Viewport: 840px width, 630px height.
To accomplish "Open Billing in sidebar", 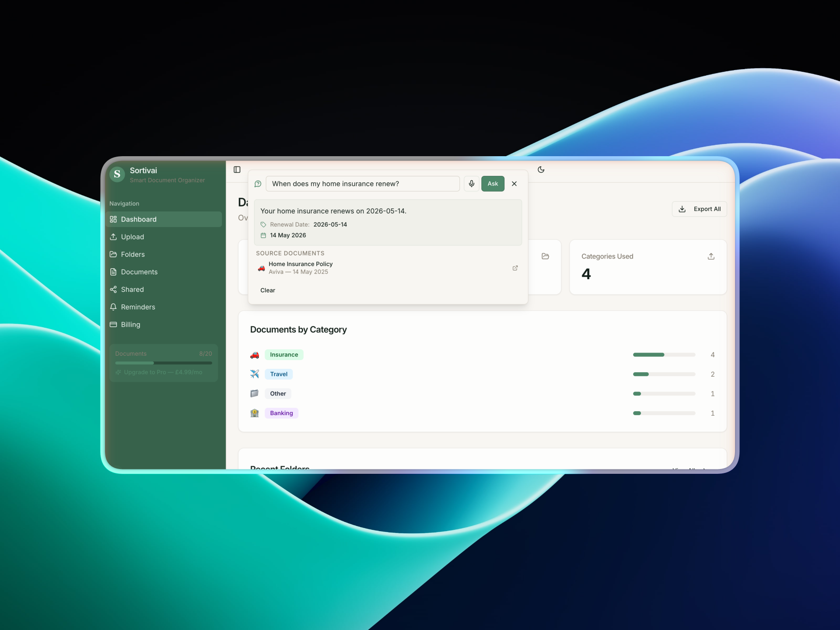I will pos(164,325).
